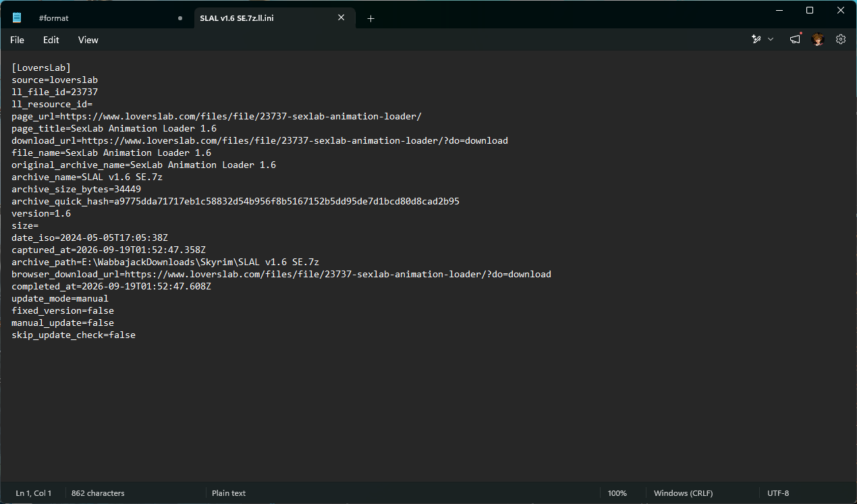Click the ll_resource_id= line
The image size is (857, 504).
pyautogui.click(x=52, y=104)
